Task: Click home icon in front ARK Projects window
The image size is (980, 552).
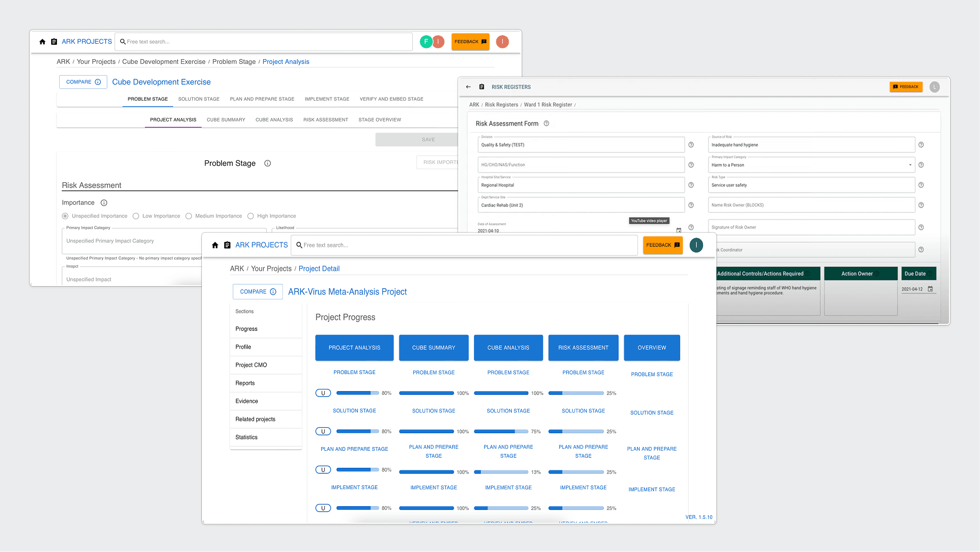Action: click(215, 245)
